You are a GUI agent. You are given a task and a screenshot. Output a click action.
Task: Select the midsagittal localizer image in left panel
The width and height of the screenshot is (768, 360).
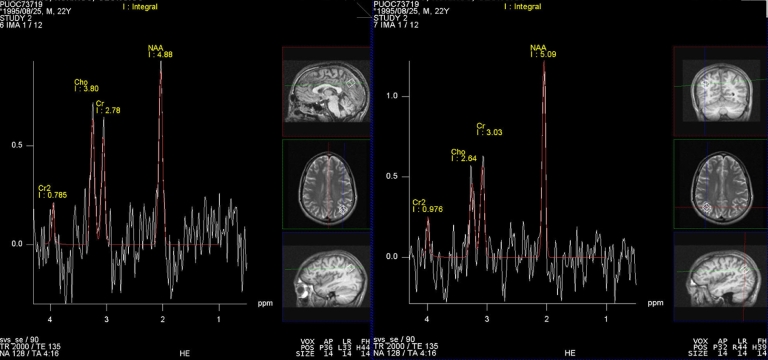point(326,91)
